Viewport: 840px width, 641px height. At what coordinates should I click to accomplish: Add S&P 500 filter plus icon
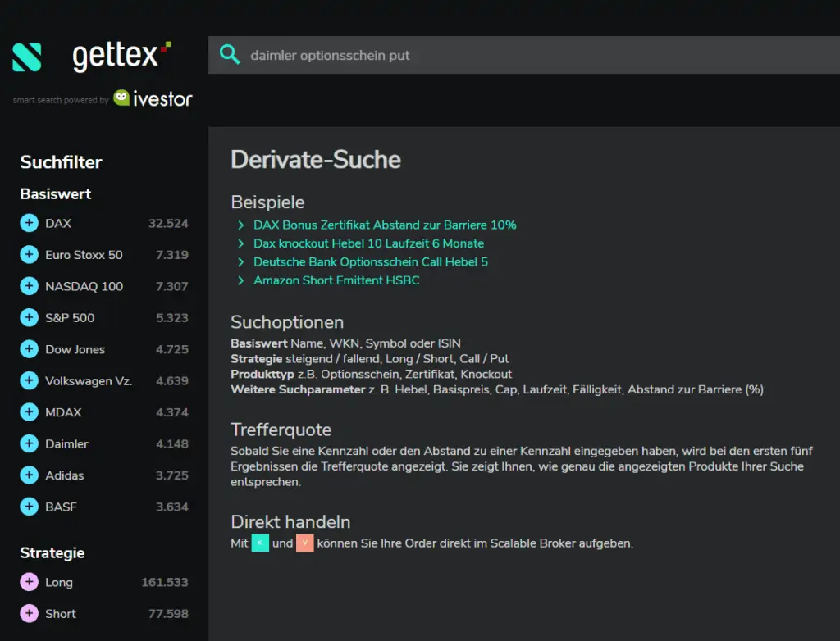(x=29, y=317)
